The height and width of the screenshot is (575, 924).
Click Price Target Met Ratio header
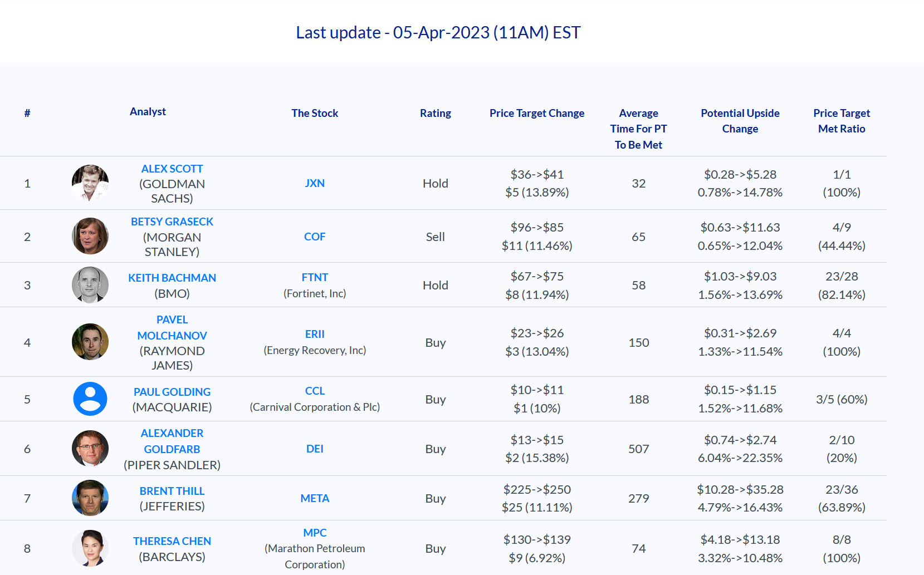(842, 121)
